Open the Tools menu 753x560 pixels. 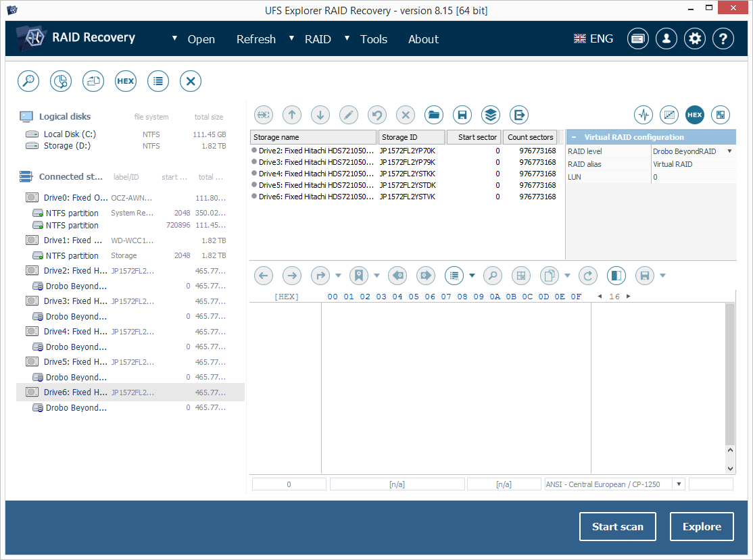tap(374, 39)
